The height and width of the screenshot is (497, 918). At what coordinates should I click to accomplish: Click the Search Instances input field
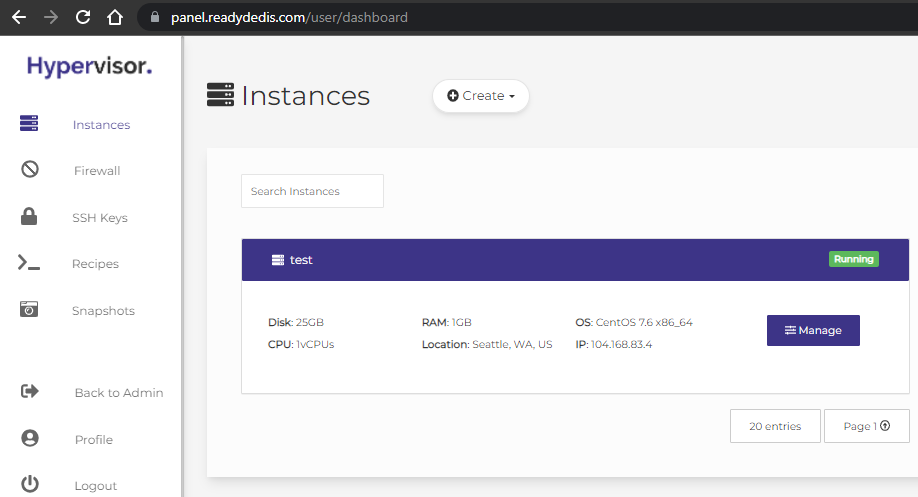coord(313,191)
